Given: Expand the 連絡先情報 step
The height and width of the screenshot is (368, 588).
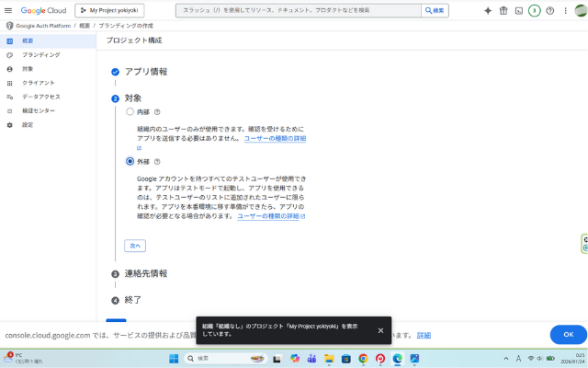Looking at the screenshot, I should (x=146, y=273).
